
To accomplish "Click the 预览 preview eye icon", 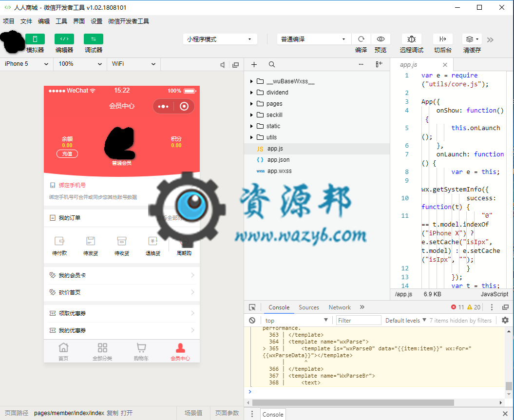I will coord(381,39).
